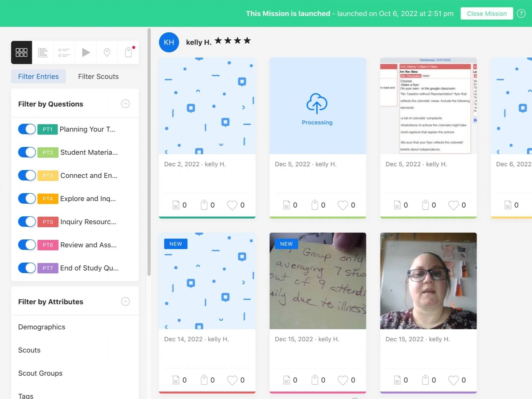Screen dimensions: 532x399
Task: Open the left-aligned lines layout view
Action: 43,52
